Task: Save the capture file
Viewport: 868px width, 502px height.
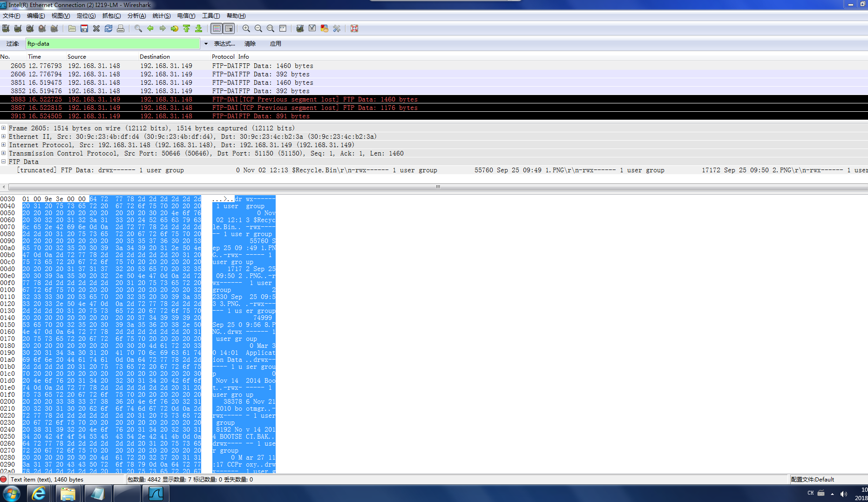Action: pyautogui.click(x=84, y=28)
